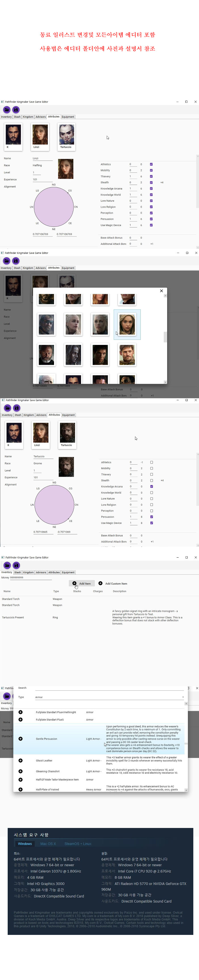Click the Add Item button
The image size is (199, 980).
pyautogui.click(x=82, y=583)
